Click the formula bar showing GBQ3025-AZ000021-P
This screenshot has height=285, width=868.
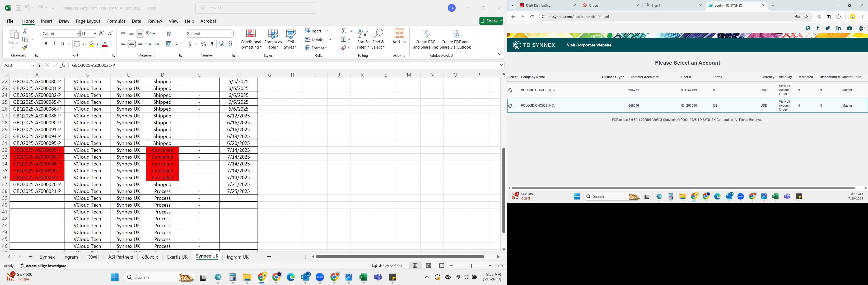[283, 65]
